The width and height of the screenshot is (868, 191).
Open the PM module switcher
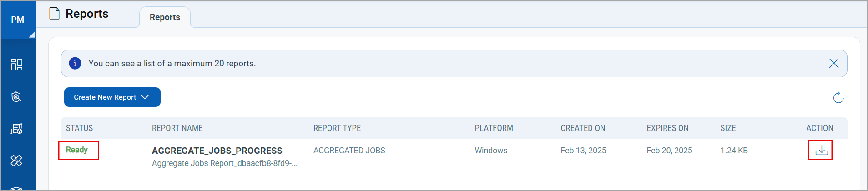point(18,20)
